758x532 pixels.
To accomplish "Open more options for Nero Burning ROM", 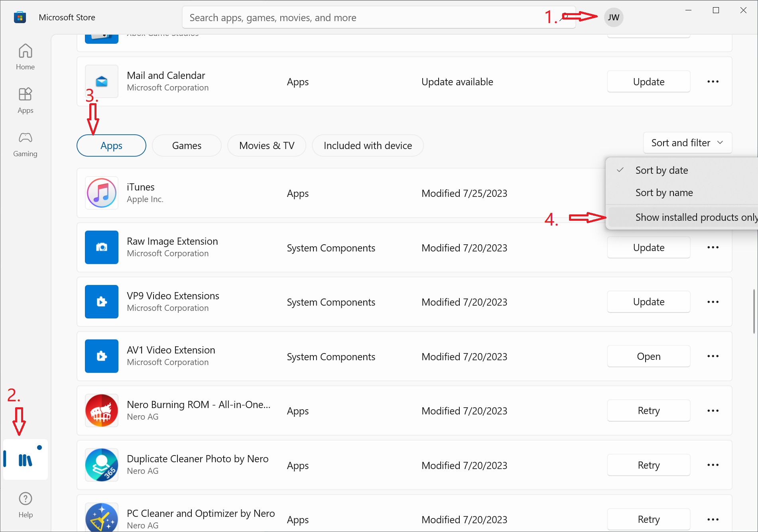I will [x=713, y=410].
